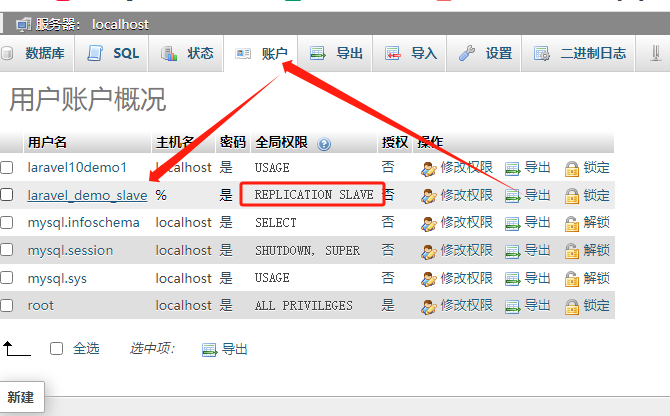This screenshot has height=416, width=670.
Task: Click 导出 text for selected items
Action: [235, 349]
